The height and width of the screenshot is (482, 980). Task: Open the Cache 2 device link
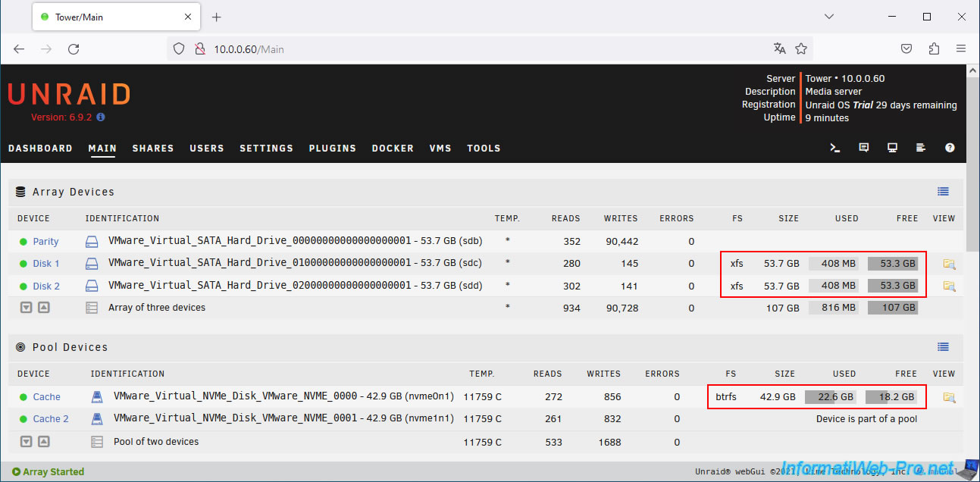pos(51,419)
